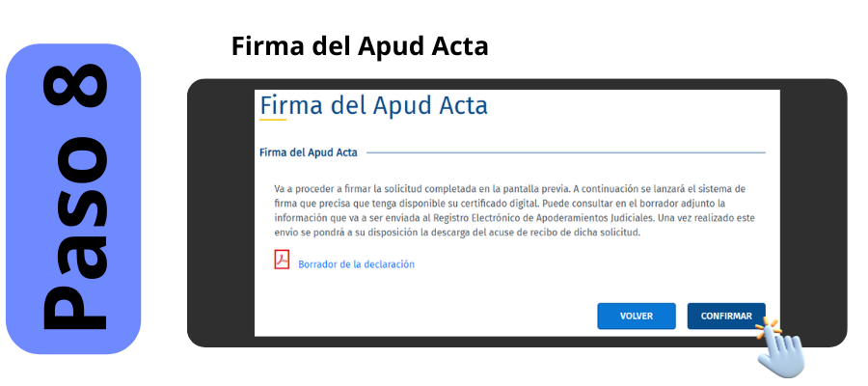The width and height of the screenshot is (868, 386).
Task: Click the bold black Firma del Apud Acta title
Action: [360, 46]
